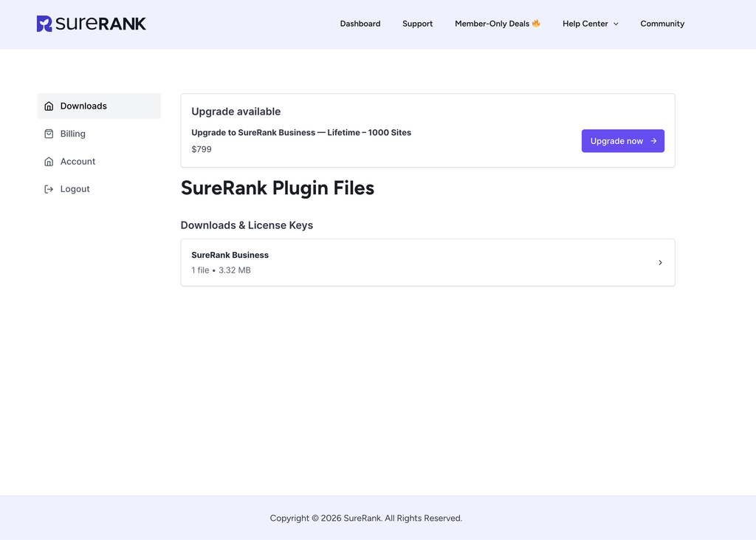
Task: Click the Account house icon
Action: click(49, 162)
